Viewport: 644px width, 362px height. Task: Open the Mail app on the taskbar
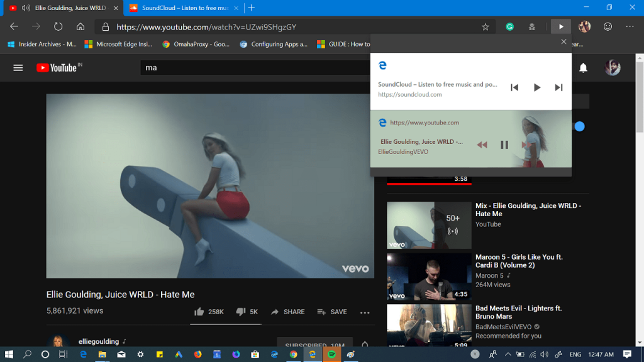point(121,354)
